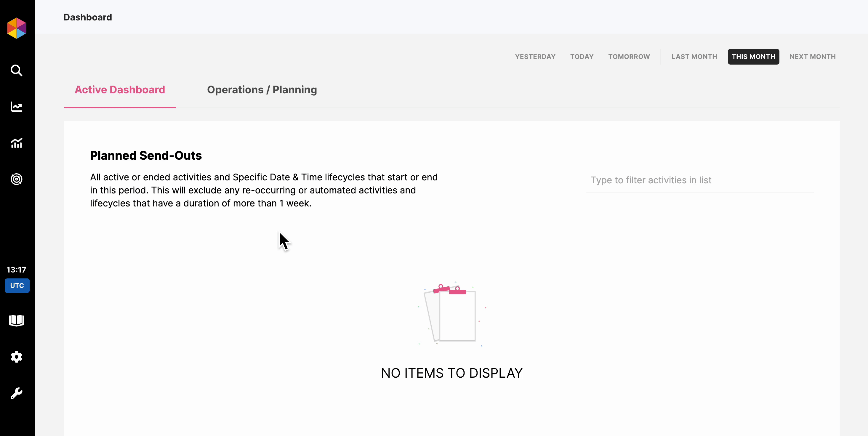
Task: Switch to NEXT MONTH period
Action: (x=812, y=57)
